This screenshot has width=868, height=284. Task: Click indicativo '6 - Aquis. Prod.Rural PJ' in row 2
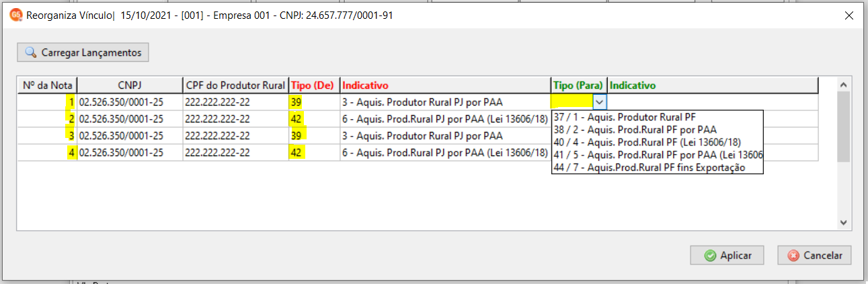pyautogui.click(x=445, y=118)
